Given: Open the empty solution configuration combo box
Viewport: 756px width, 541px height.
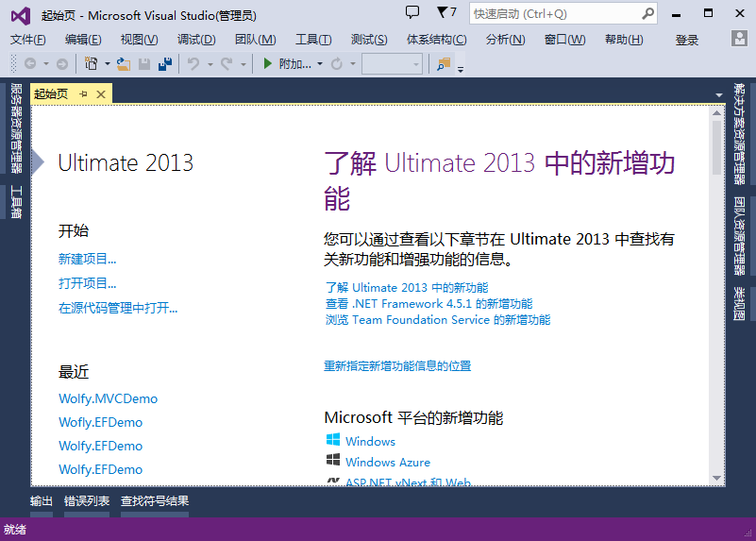Looking at the screenshot, I should pos(392,63).
